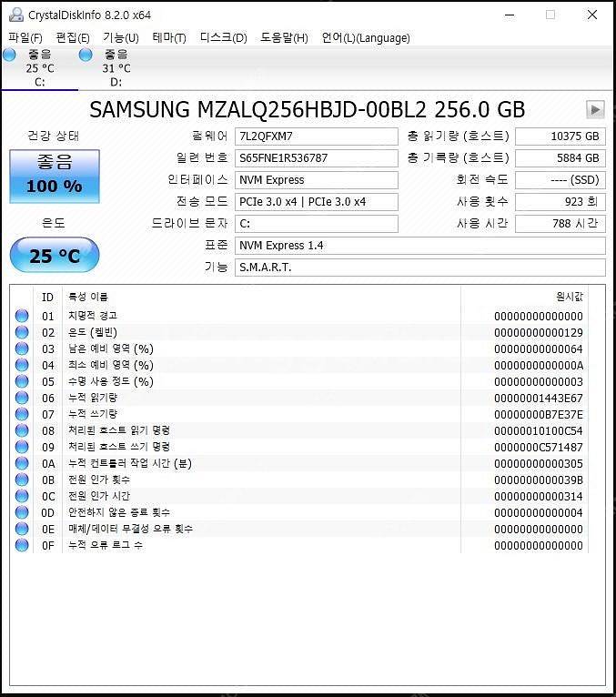Viewport: 616px width, 697px height.
Task: Click the status icon for ID 09 row
Action: click(22, 447)
